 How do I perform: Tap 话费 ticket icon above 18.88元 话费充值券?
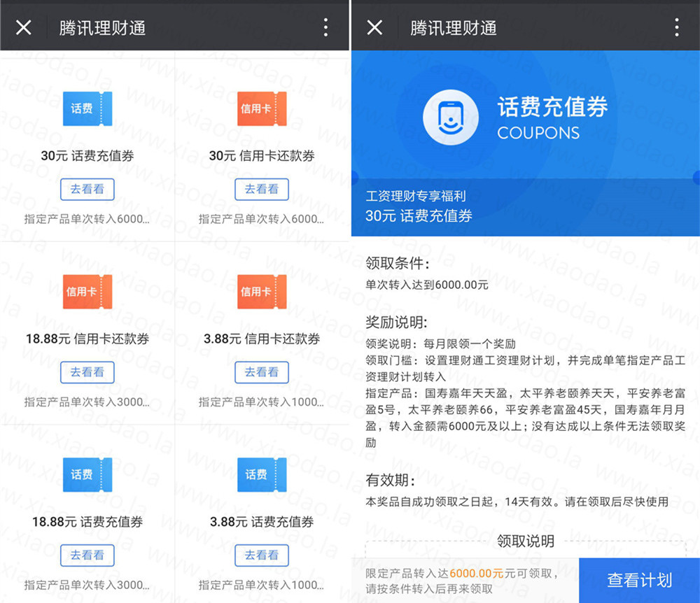[x=87, y=474]
